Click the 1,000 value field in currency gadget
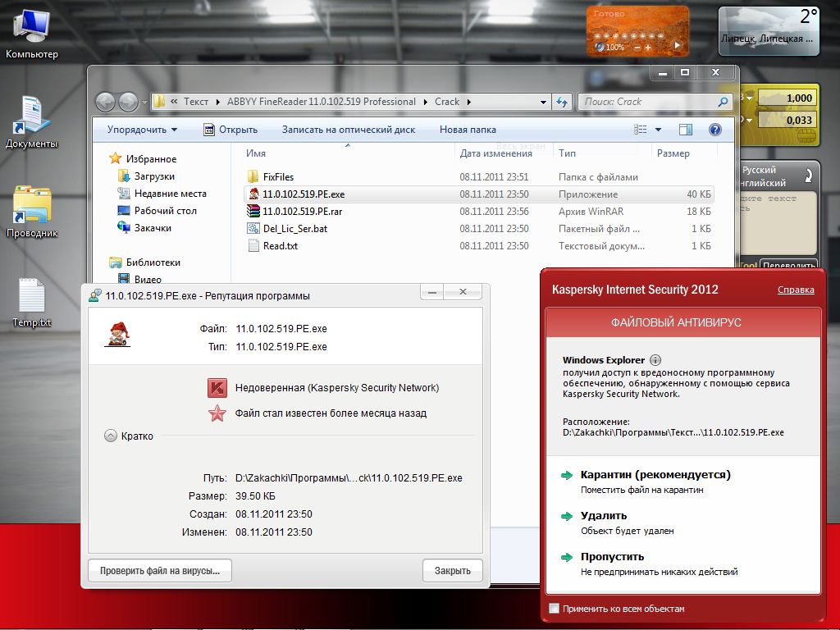The image size is (840, 630). coord(787,98)
